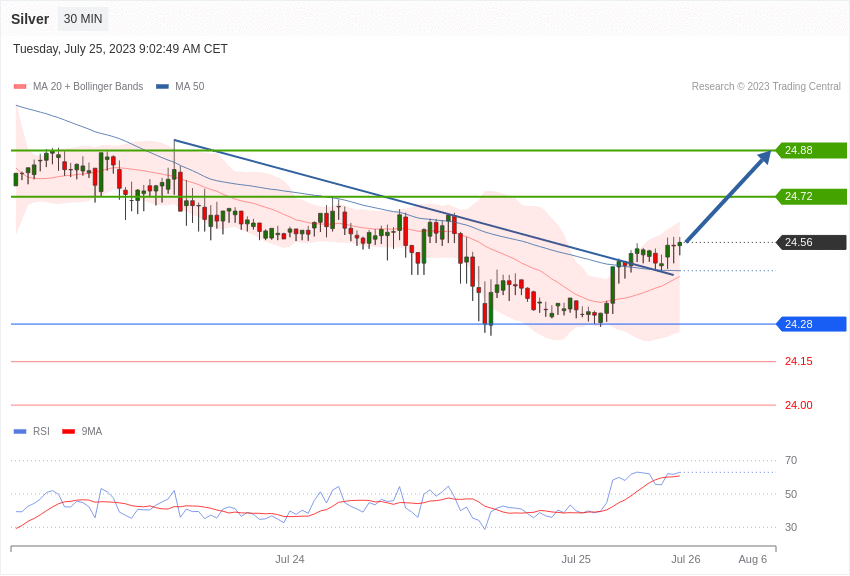
Task: Click the 70 level on the RSI scale
Action: [790, 460]
